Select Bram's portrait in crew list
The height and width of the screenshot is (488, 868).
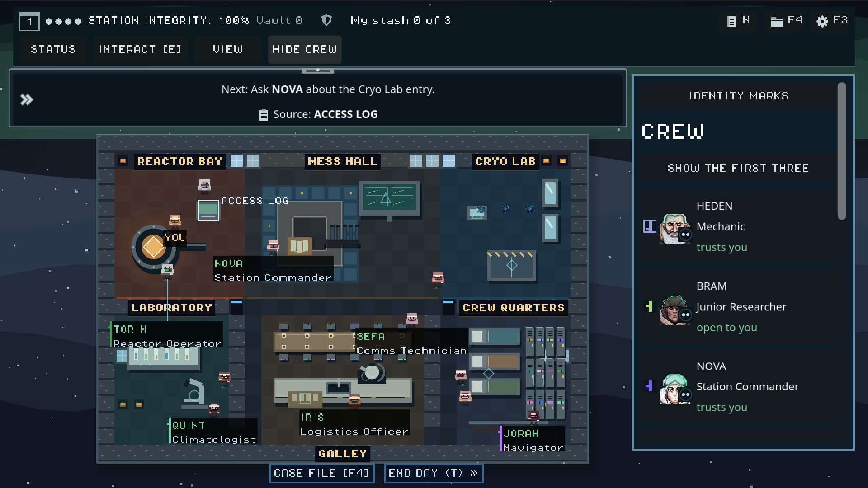[675, 310]
